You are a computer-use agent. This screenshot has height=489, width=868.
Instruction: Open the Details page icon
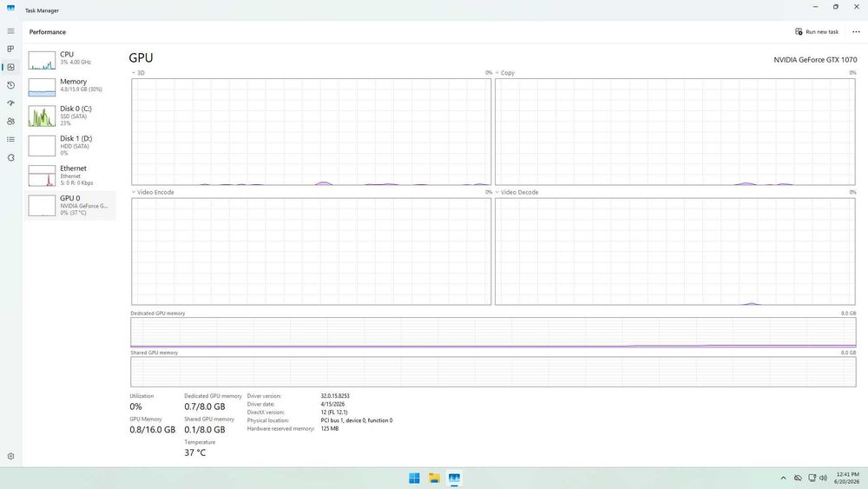pyautogui.click(x=10, y=140)
